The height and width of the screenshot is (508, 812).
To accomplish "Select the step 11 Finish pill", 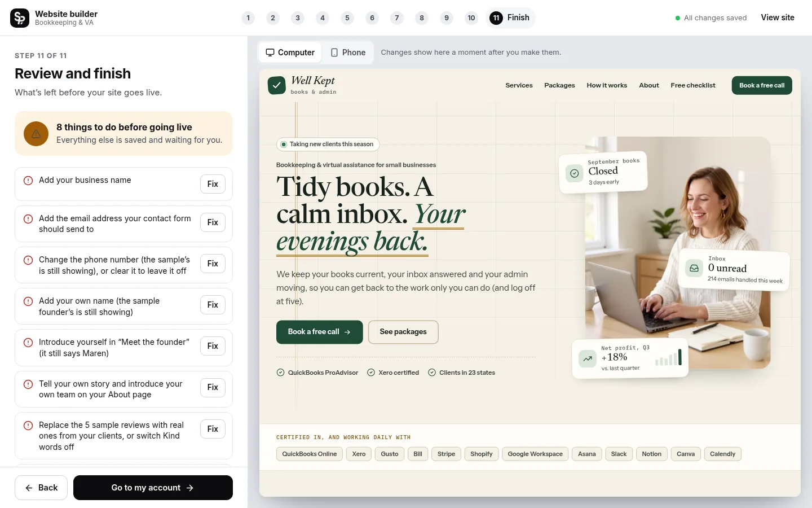I will (x=510, y=18).
